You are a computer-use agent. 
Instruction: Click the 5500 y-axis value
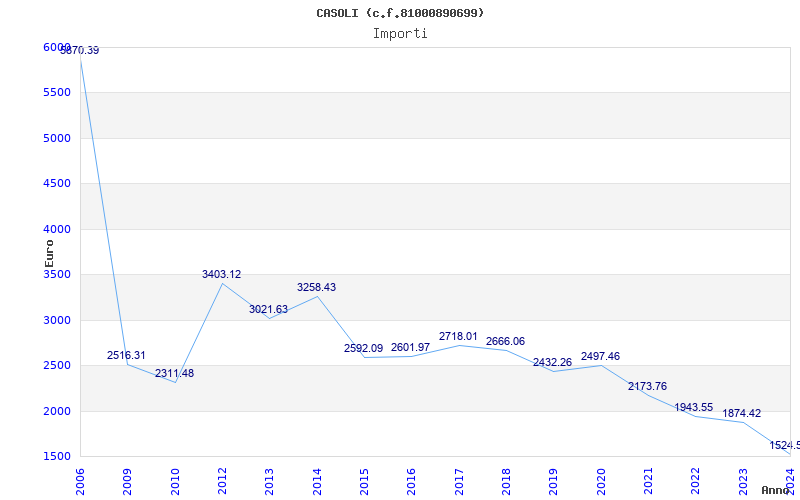point(57,93)
